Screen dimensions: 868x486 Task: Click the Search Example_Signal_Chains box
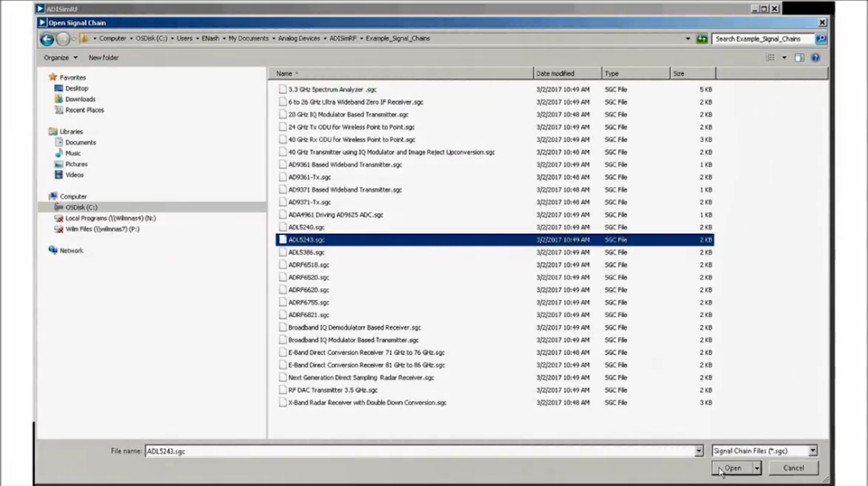[763, 39]
